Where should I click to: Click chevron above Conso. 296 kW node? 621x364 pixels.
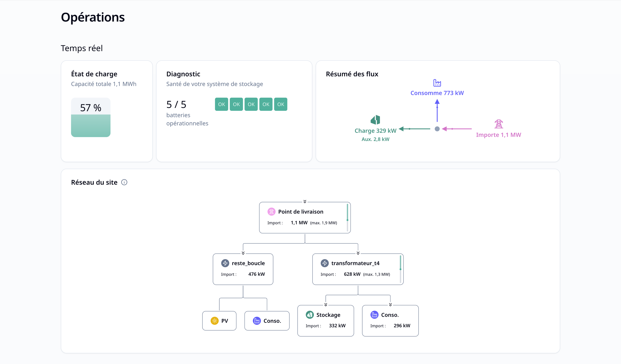click(390, 305)
